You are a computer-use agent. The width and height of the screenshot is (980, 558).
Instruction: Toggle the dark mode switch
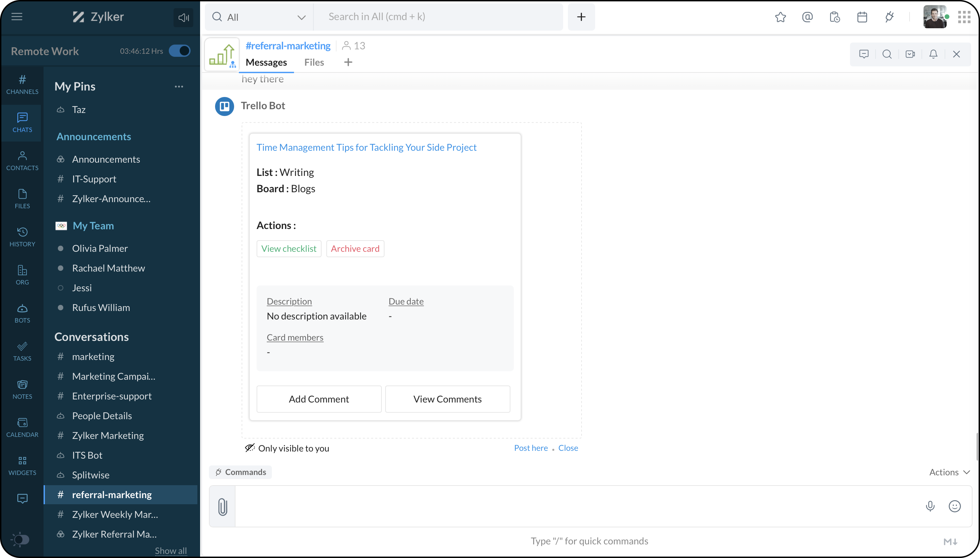point(21,540)
